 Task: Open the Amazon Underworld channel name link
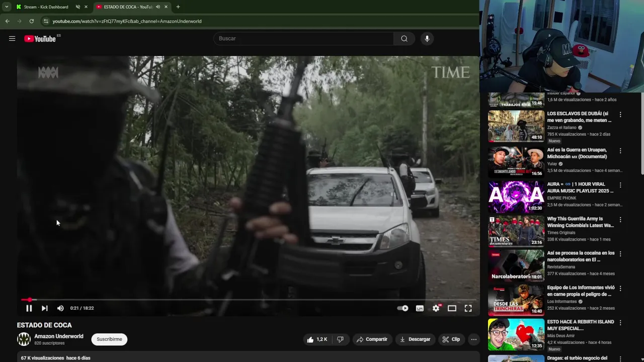[59, 336]
